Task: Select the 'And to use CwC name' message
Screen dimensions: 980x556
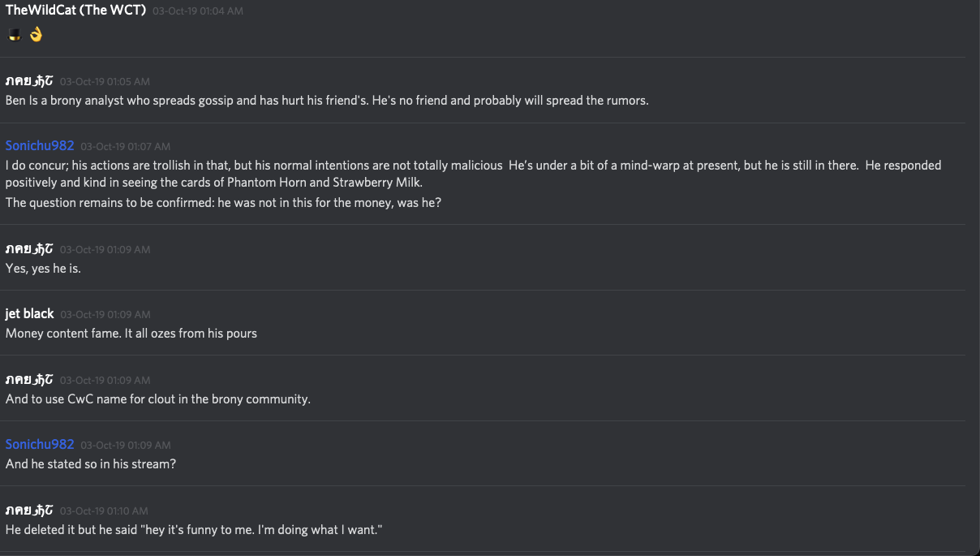Action: [157, 399]
